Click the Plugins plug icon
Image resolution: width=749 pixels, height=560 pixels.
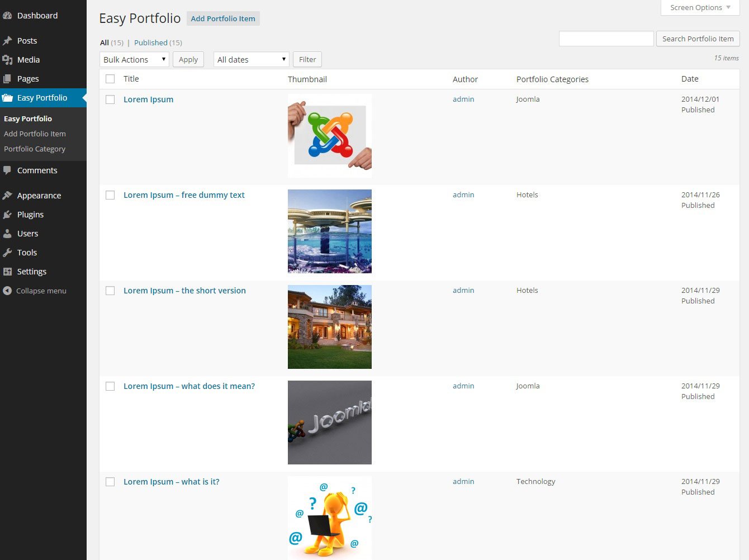(7, 215)
